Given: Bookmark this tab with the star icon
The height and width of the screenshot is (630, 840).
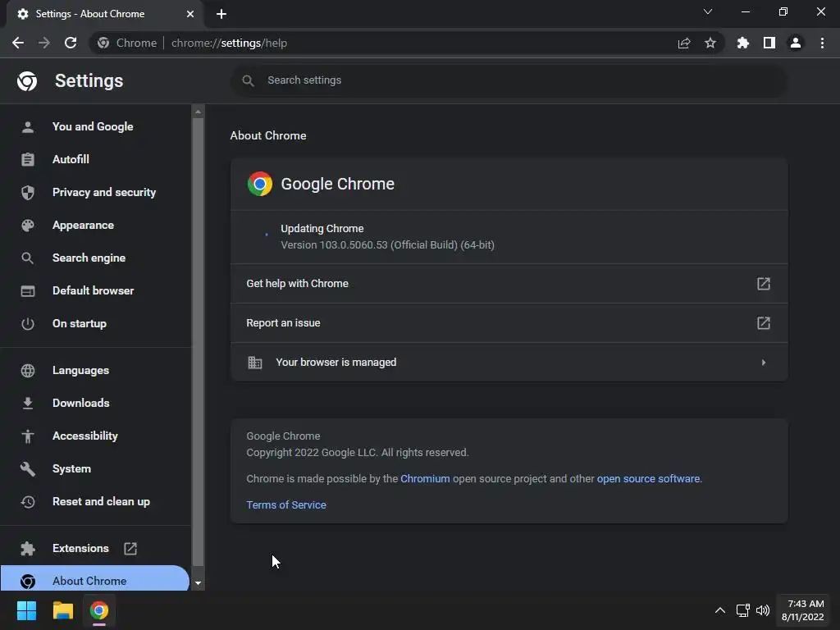Looking at the screenshot, I should 710,43.
